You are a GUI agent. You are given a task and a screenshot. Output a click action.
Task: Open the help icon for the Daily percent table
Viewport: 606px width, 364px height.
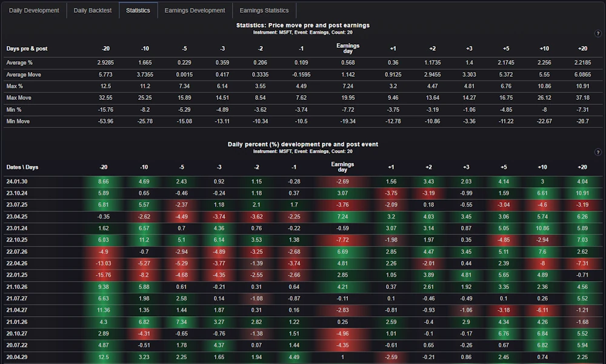point(598,152)
